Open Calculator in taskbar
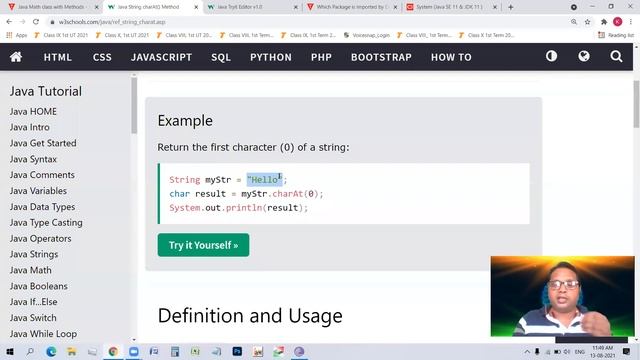The height and width of the screenshot is (360, 640). (175, 351)
